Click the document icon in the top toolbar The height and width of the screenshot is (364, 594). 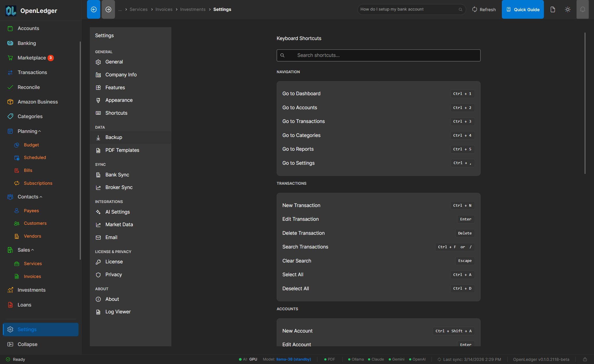click(x=553, y=9)
